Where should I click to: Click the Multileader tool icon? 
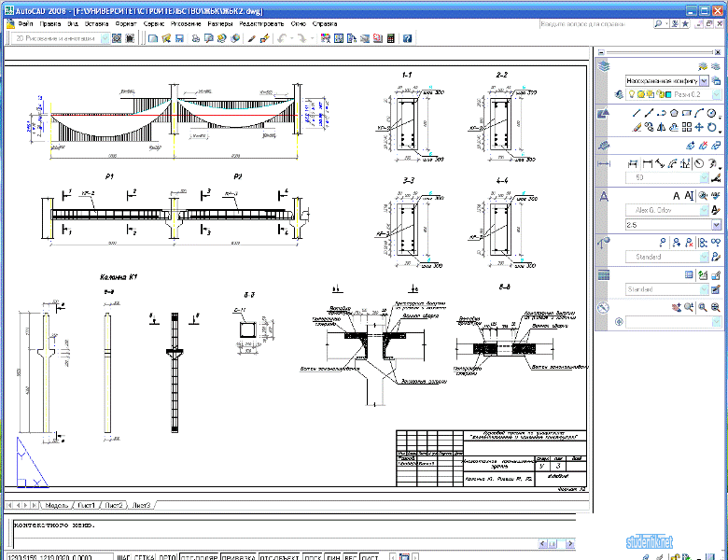[663, 243]
